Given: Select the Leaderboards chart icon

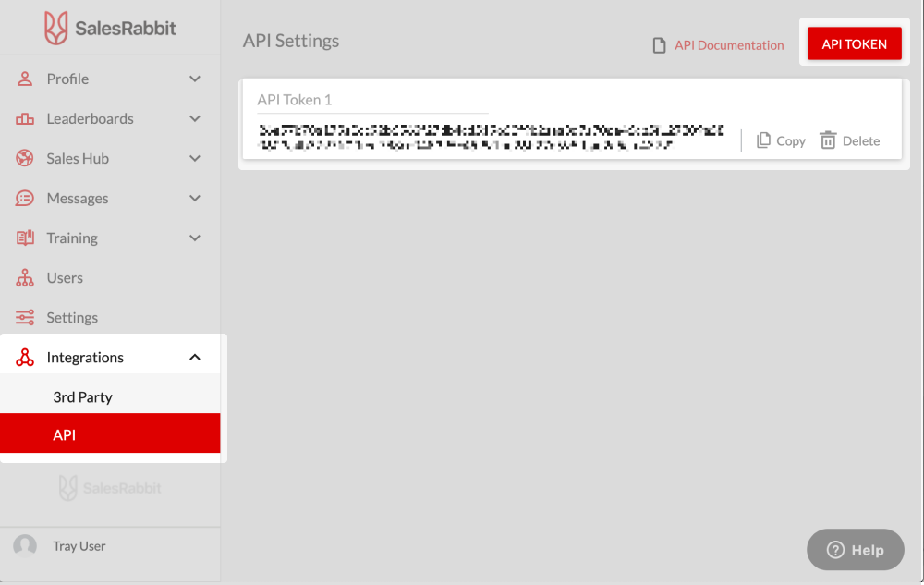Looking at the screenshot, I should 24,118.
